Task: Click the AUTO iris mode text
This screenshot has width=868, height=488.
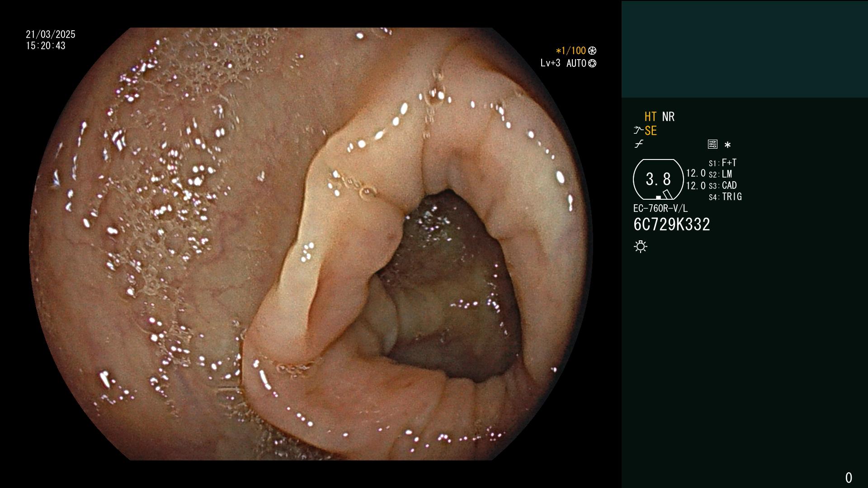Action: click(576, 63)
